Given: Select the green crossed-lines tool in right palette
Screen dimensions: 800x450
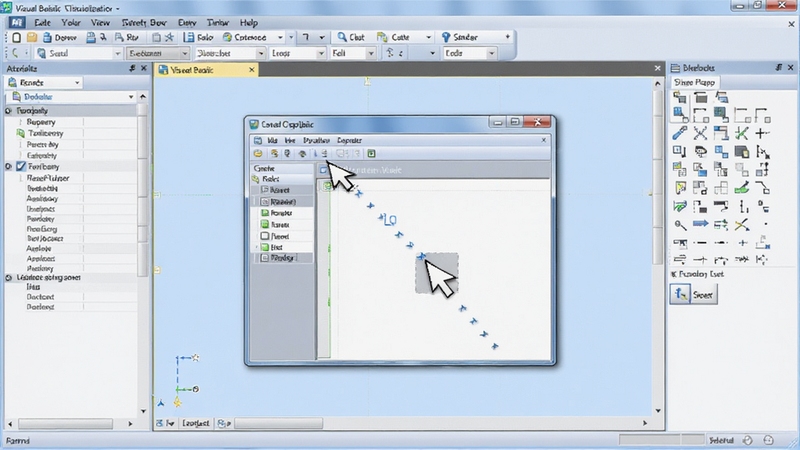Looking at the screenshot, I should tap(742, 133).
